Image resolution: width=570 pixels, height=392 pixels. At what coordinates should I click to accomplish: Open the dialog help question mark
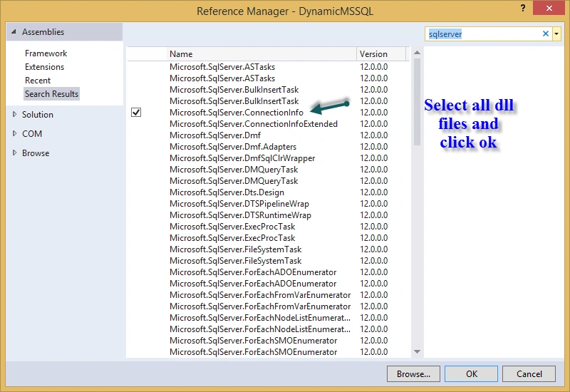[522, 8]
